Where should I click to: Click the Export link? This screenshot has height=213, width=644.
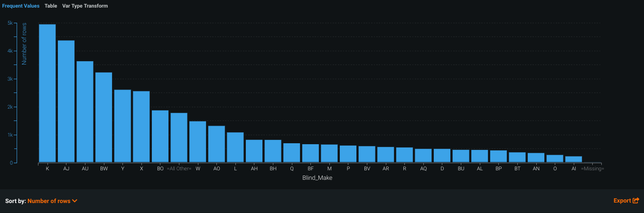coord(626,201)
